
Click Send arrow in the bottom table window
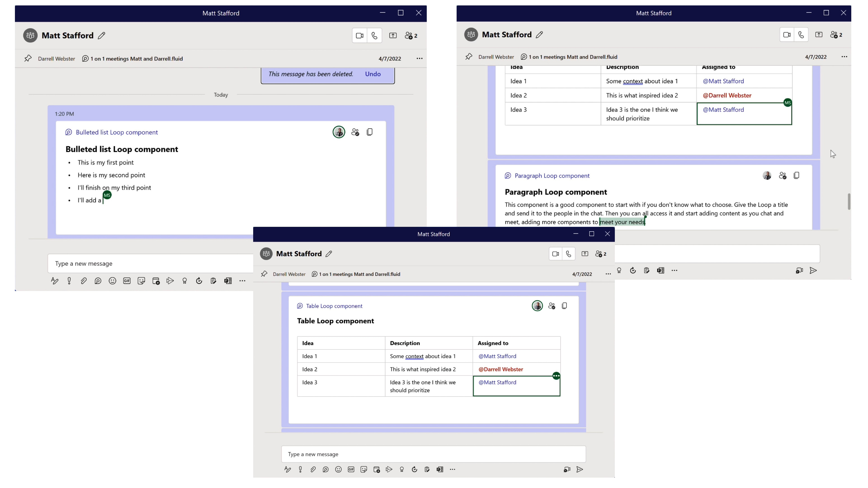[x=580, y=469]
